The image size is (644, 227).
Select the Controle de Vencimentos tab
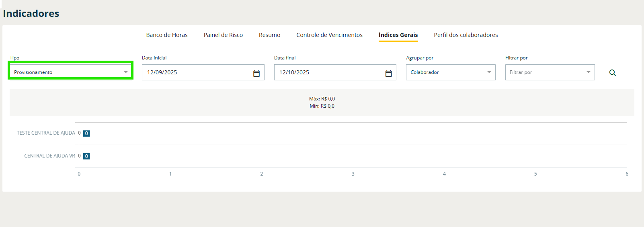coord(329,35)
